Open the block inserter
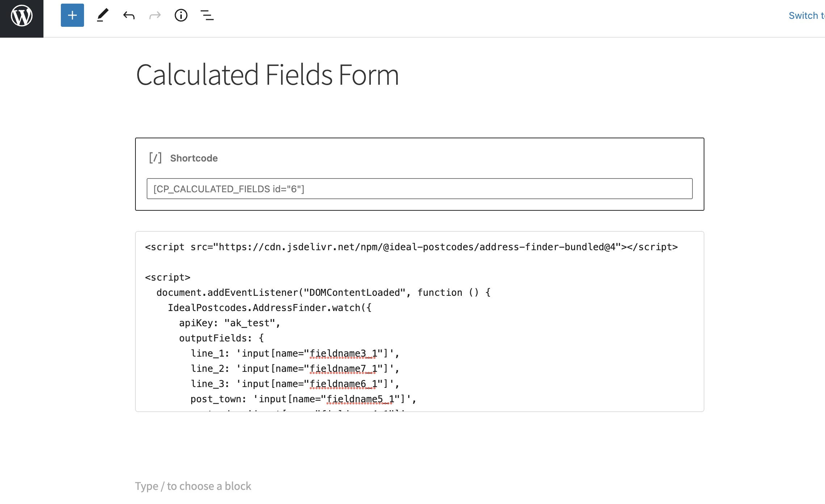The height and width of the screenshot is (504, 825). pos(72,16)
